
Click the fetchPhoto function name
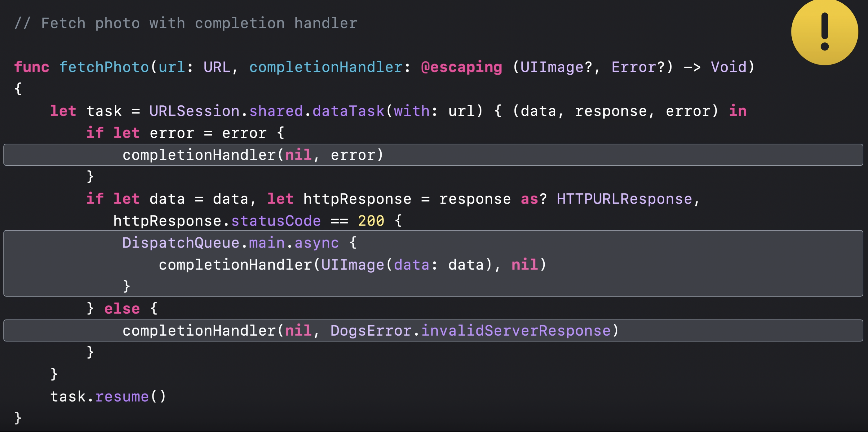[x=104, y=67]
